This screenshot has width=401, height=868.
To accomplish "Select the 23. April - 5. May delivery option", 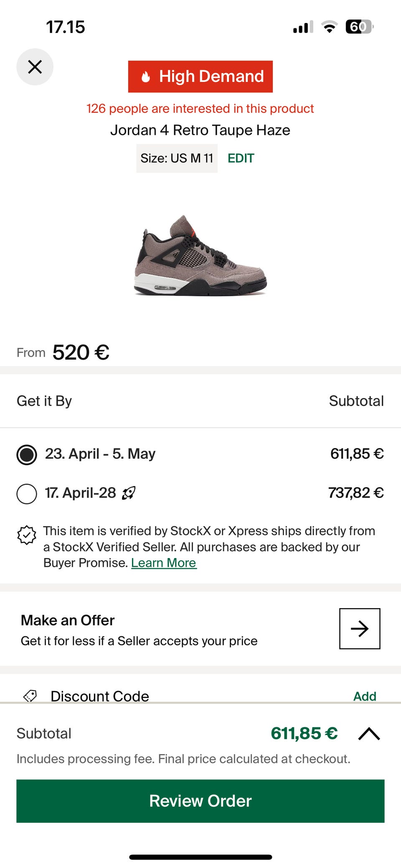I will coord(27,454).
